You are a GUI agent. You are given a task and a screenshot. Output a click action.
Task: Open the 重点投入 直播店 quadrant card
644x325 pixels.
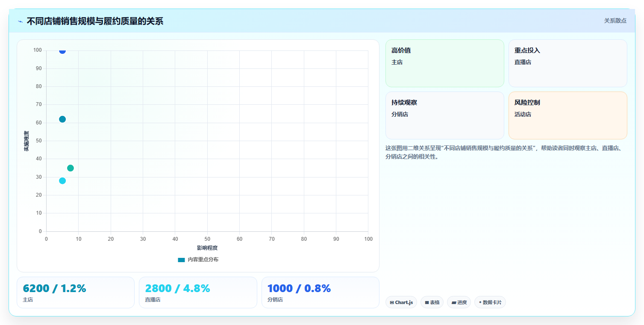pos(568,63)
